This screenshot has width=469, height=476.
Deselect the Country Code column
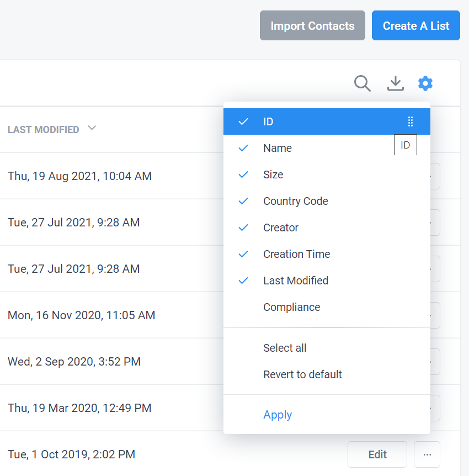click(243, 201)
